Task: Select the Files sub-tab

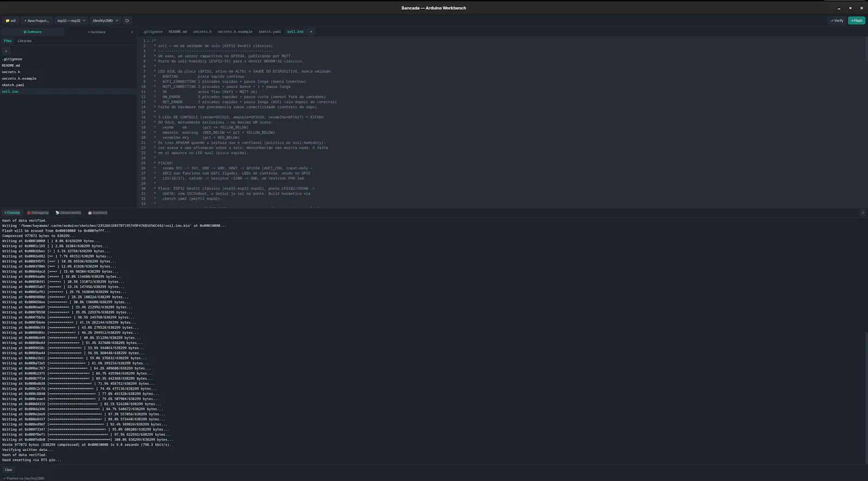Action: click(8, 41)
